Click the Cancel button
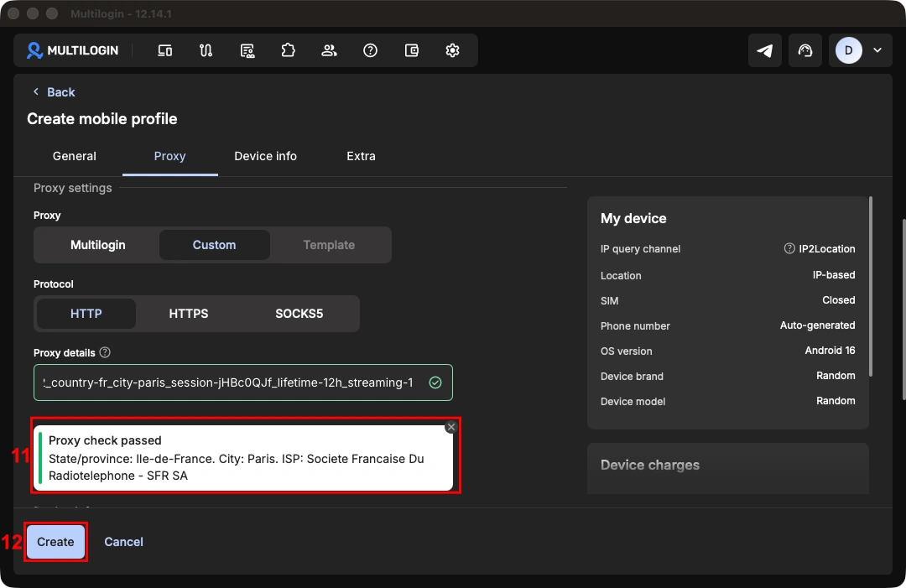 point(123,542)
